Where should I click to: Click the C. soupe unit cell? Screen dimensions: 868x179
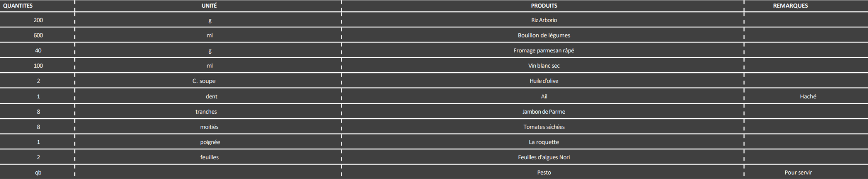pos(204,81)
